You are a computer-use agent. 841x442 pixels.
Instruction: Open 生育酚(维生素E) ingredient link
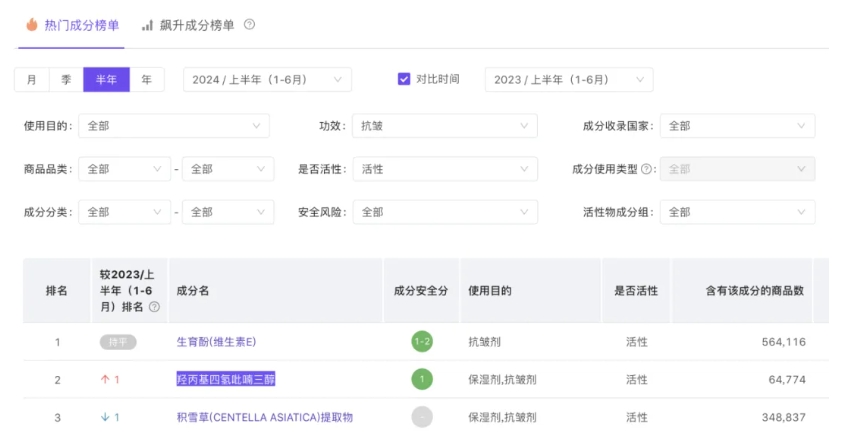click(216, 342)
